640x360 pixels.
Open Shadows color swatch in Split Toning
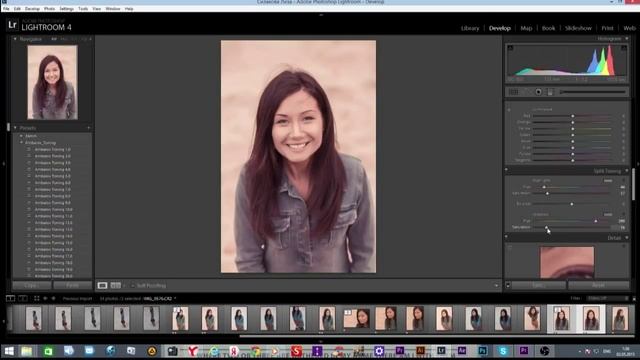608,214
